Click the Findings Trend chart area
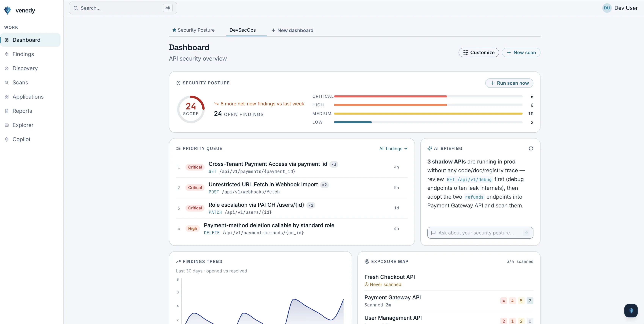 (x=262, y=301)
